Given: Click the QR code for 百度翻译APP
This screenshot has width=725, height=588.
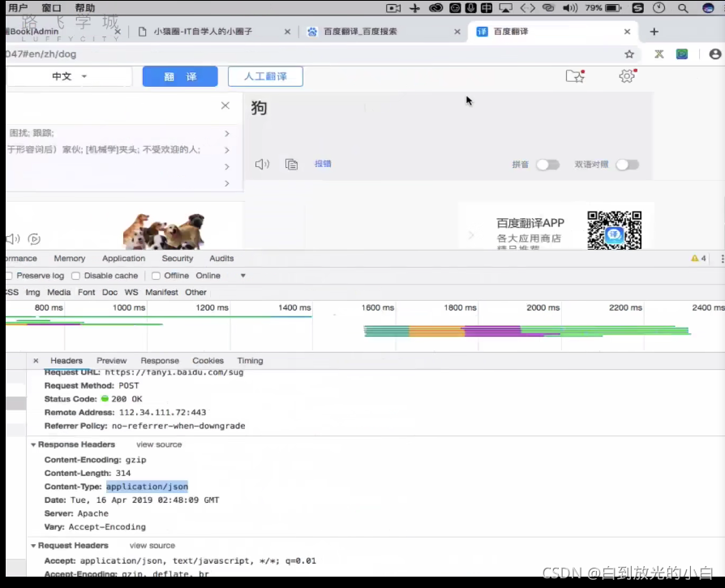Looking at the screenshot, I should 614,230.
